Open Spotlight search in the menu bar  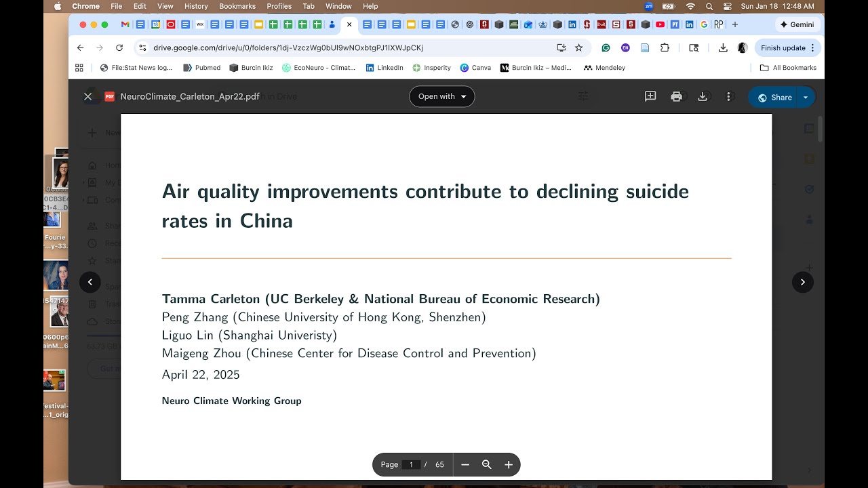click(x=709, y=6)
